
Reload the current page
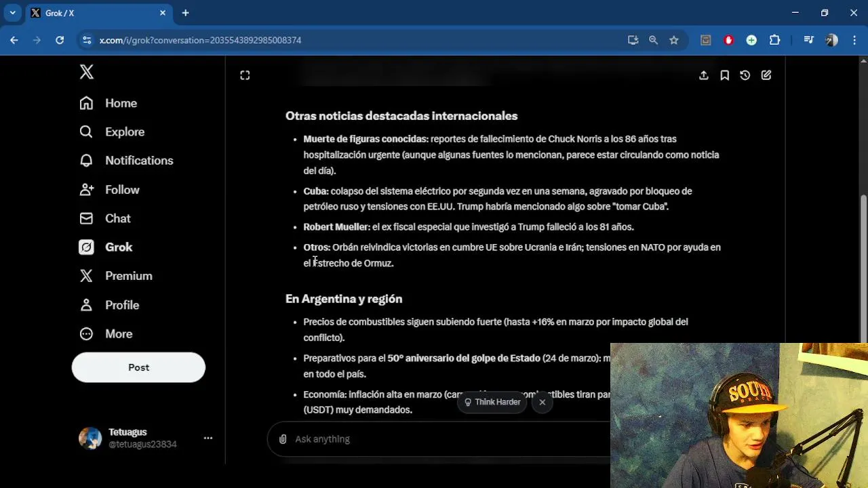click(x=60, y=40)
